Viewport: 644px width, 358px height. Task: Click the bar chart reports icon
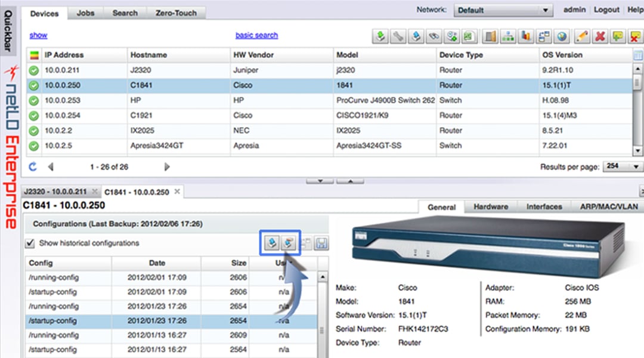tap(525, 36)
